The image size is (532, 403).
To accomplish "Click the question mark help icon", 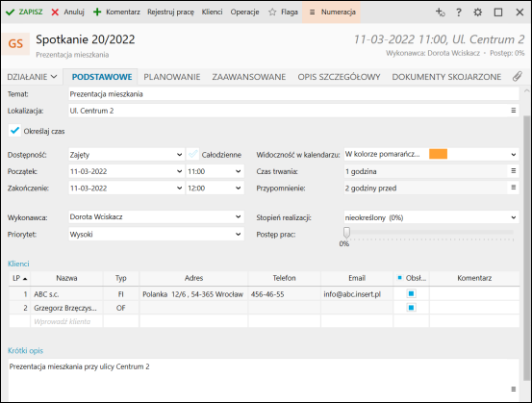I will click(x=459, y=13).
